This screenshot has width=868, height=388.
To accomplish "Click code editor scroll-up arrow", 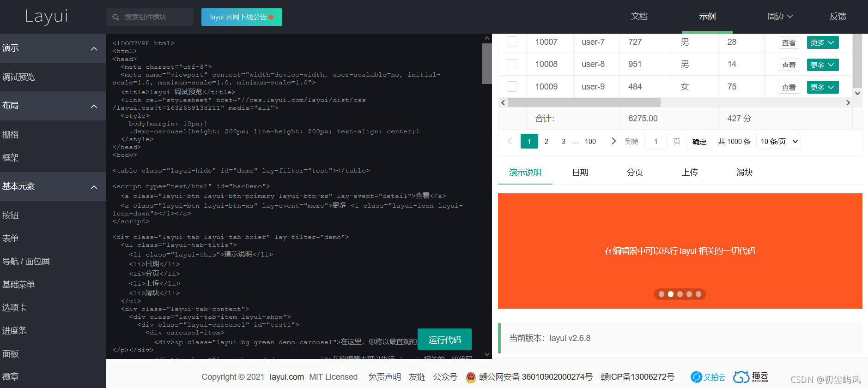I will [487, 38].
